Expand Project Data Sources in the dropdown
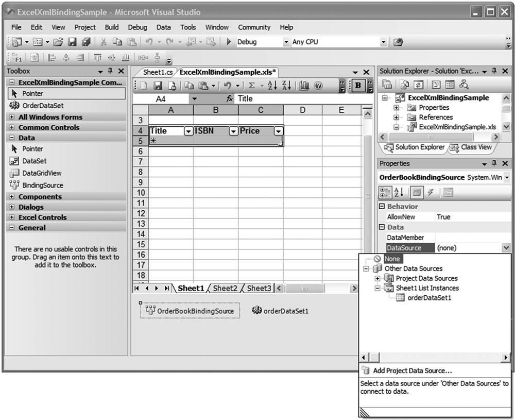This screenshot has height=420, width=515. pos(377,278)
